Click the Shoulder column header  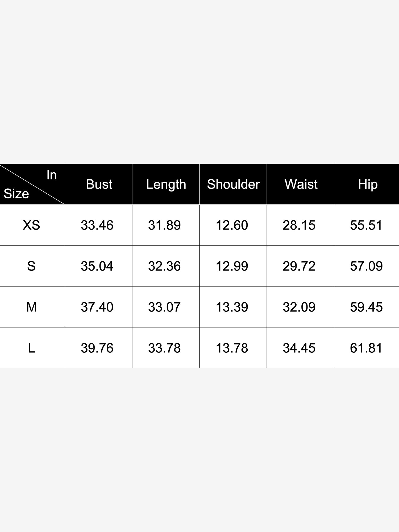click(233, 184)
